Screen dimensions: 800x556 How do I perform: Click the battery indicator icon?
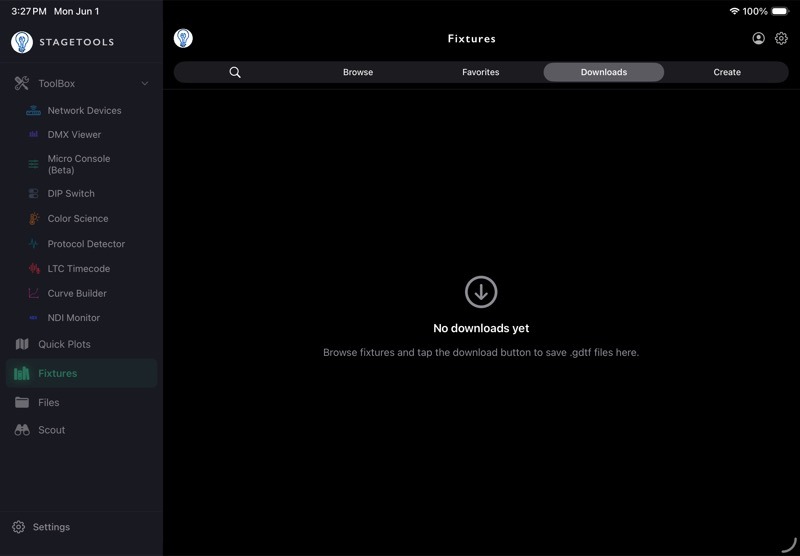click(780, 11)
